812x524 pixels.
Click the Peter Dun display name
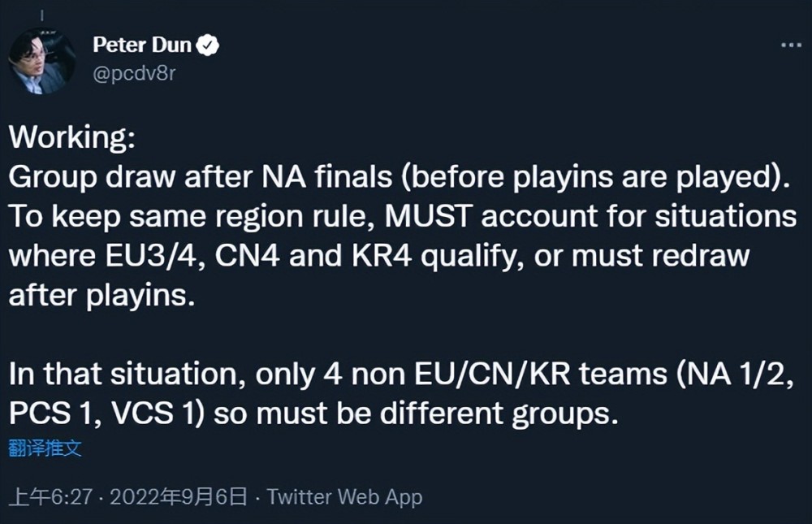pos(141,45)
